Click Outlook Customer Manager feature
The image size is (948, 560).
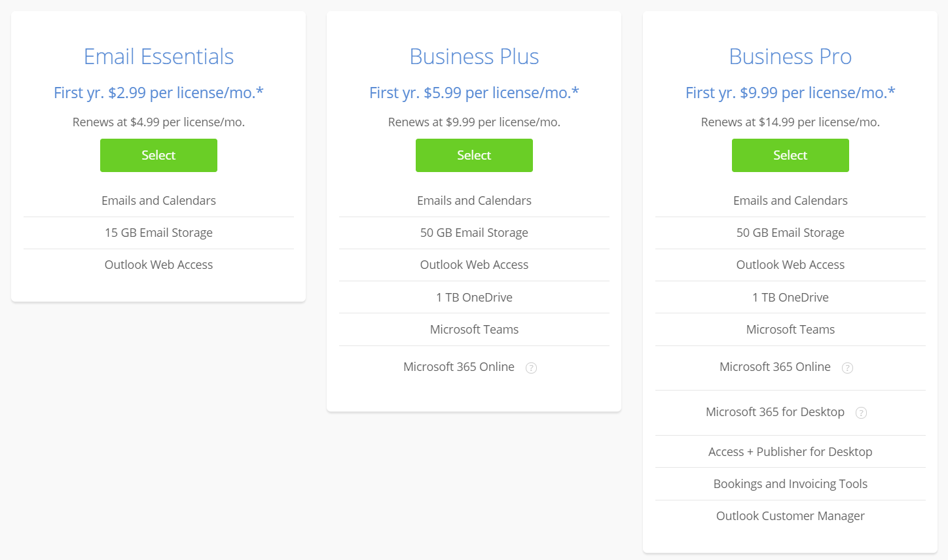(790, 516)
